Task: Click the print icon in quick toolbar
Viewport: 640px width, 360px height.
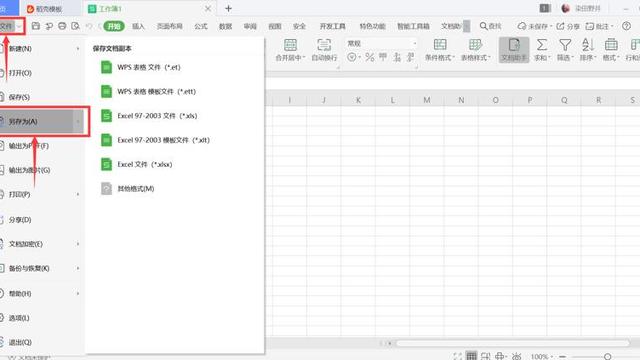Action: point(62,26)
